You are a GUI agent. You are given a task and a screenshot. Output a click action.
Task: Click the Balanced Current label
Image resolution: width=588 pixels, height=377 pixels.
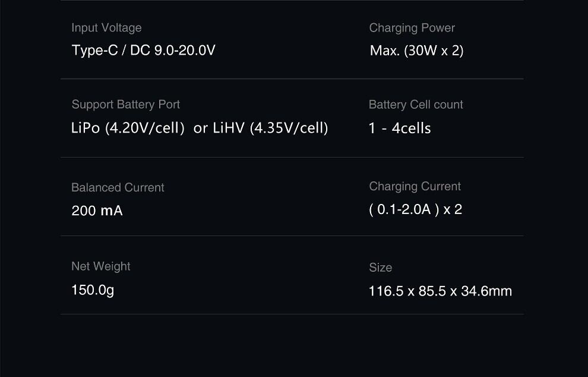[x=118, y=188]
